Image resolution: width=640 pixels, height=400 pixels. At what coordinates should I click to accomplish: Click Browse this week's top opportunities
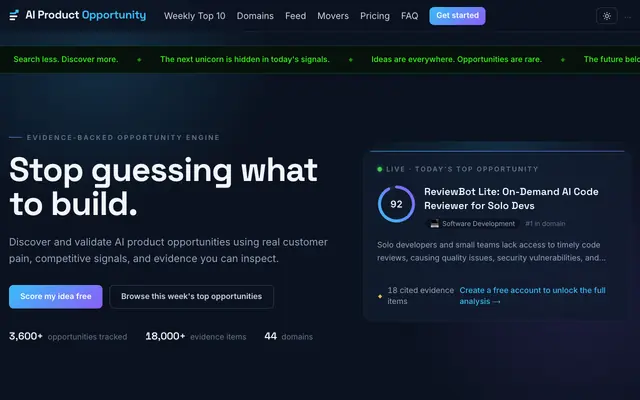191,297
